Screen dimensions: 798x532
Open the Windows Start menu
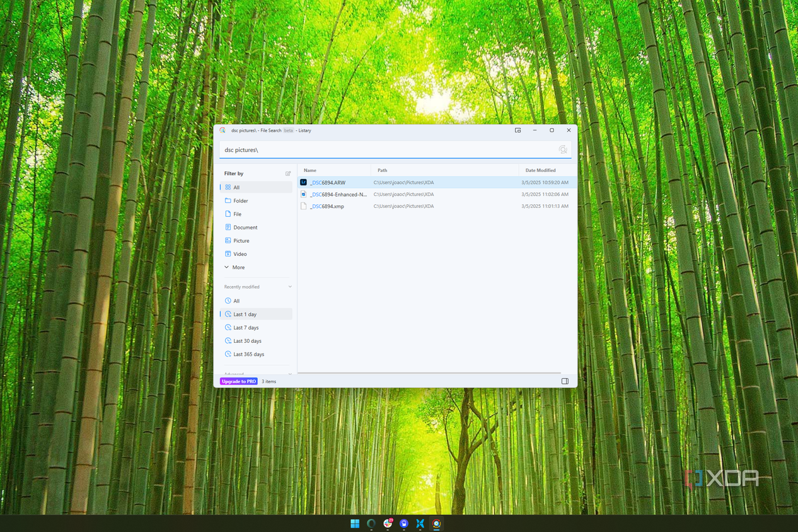[x=355, y=524]
